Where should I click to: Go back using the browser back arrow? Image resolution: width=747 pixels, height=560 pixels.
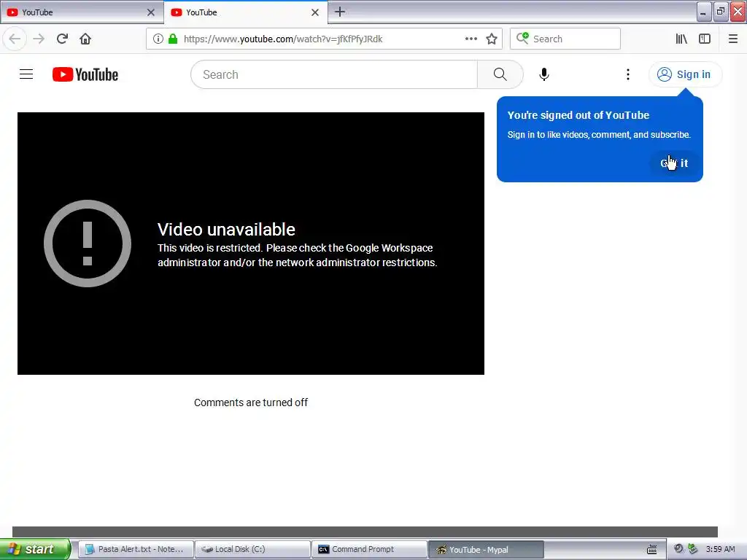(15, 39)
